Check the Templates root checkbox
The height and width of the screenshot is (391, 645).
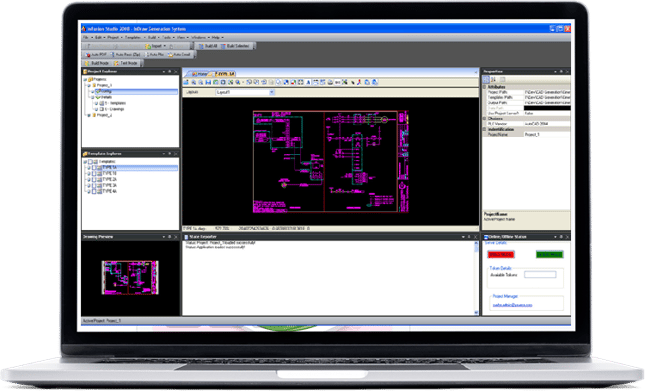click(x=90, y=162)
